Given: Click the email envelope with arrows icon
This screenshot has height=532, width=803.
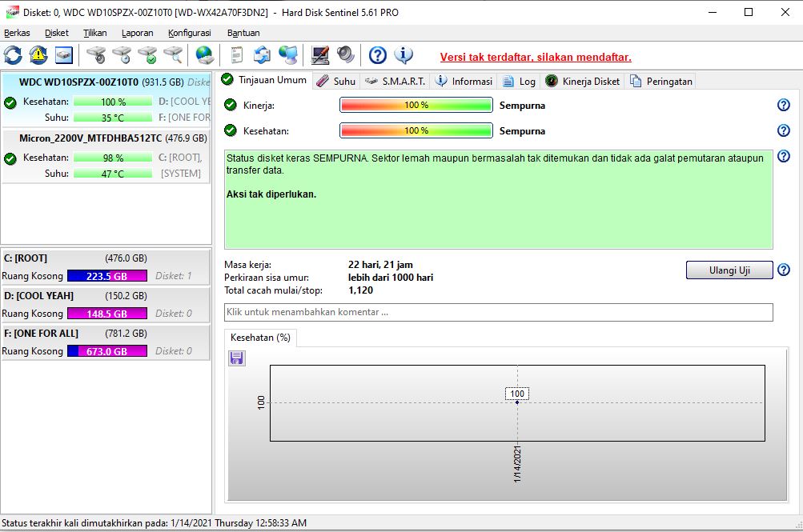Looking at the screenshot, I should coord(263,55).
